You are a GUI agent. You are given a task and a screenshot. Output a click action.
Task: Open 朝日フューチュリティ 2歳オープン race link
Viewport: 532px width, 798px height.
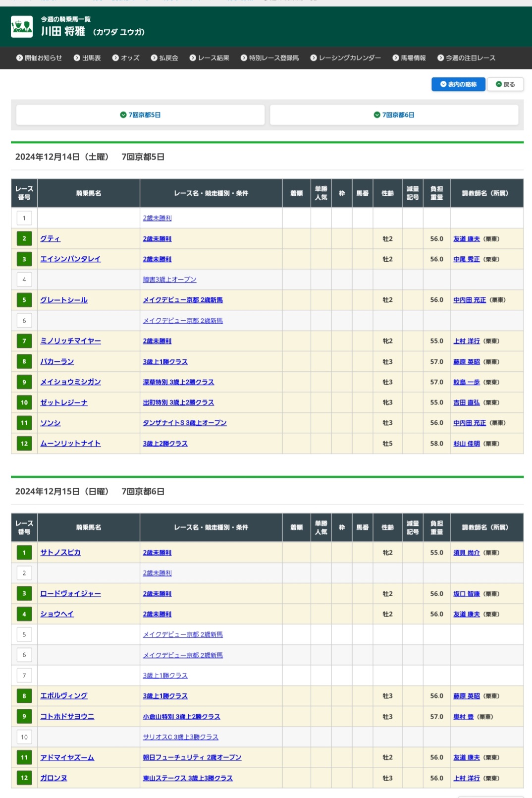(x=192, y=757)
